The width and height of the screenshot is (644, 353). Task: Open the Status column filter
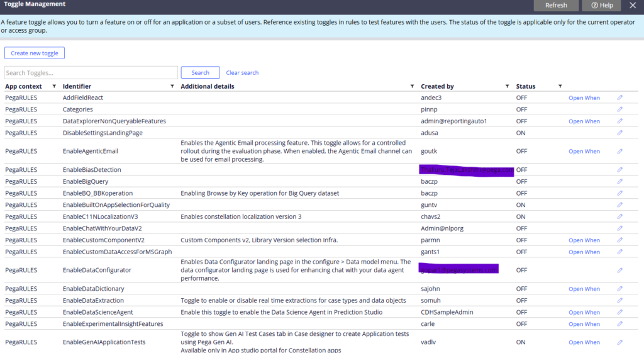click(x=560, y=86)
